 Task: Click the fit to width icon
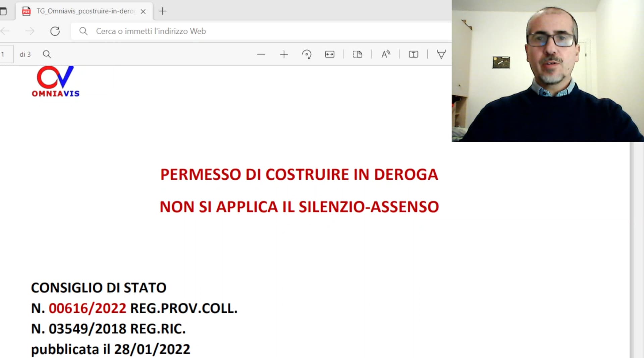tap(330, 54)
